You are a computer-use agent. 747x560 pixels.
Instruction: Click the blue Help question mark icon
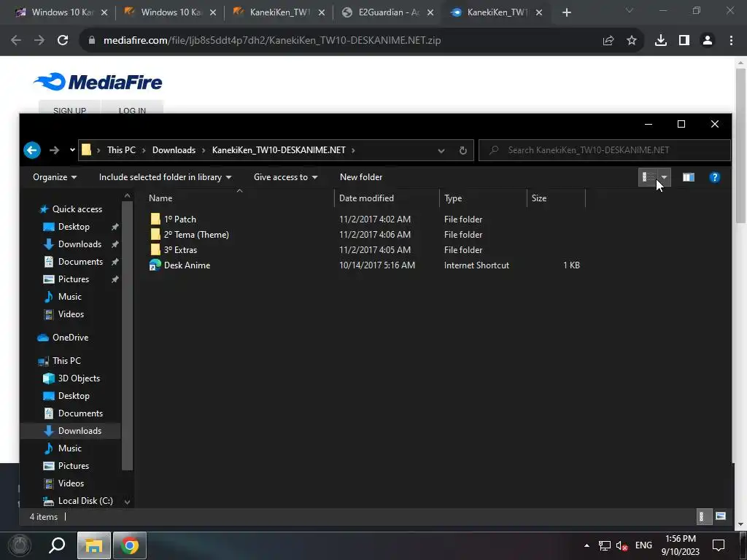click(714, 177)
